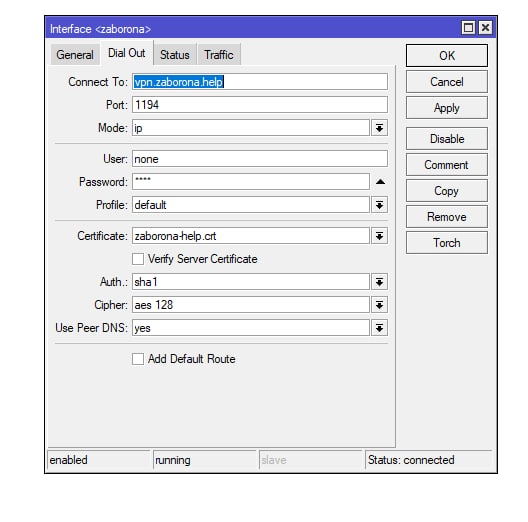Click the Auth. value sha1 field
This screenshot has width=528, height=522.
coord(251,282)
